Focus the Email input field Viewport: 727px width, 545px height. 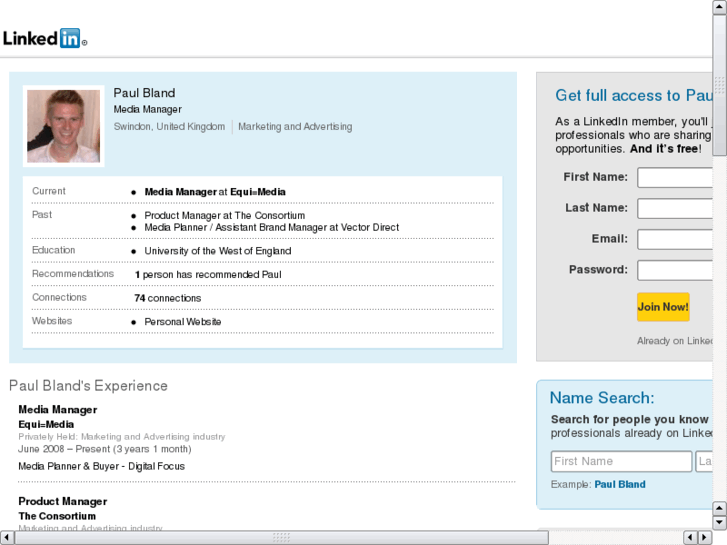(675, 239)
